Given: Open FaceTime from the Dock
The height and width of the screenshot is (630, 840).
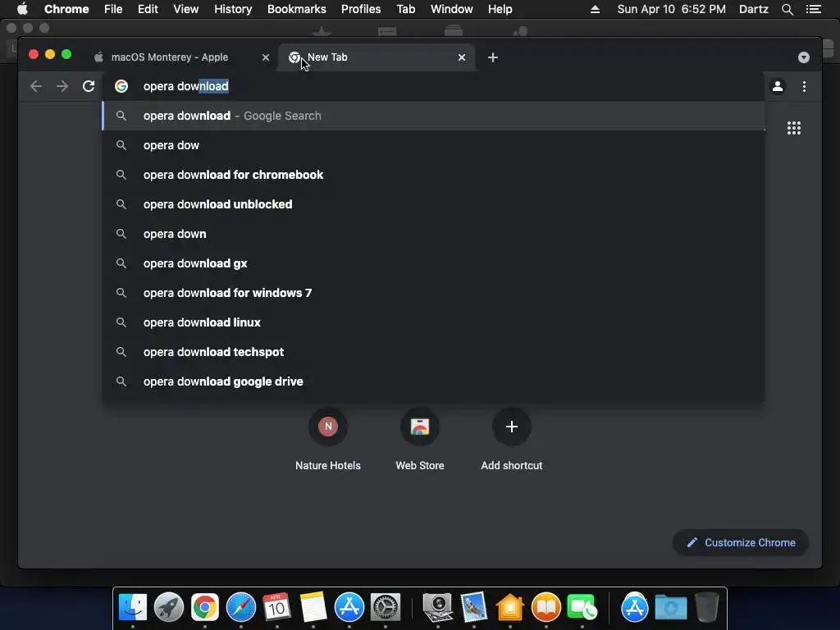Looking at the screenshot, I should click(x=582, y=608).
